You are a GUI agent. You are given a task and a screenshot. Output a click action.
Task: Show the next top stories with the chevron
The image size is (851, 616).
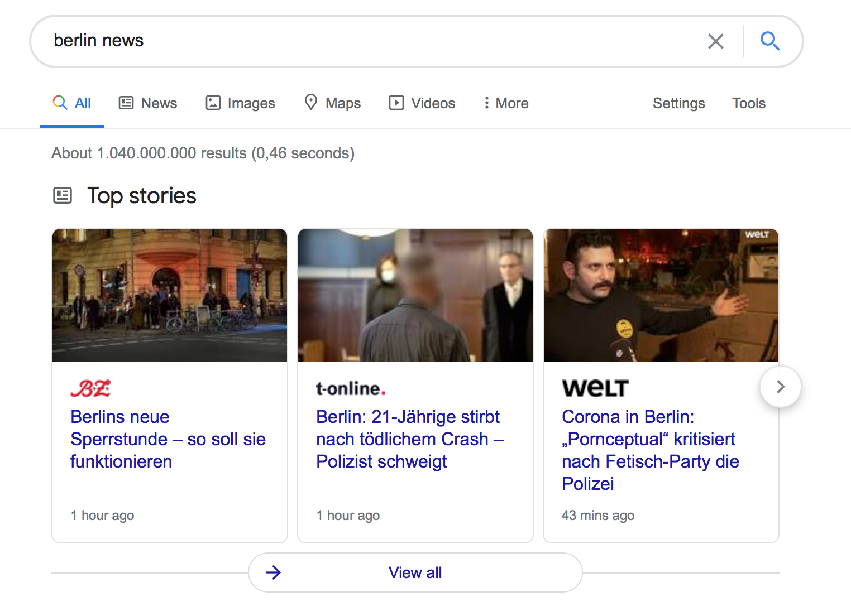coord(781,387)
